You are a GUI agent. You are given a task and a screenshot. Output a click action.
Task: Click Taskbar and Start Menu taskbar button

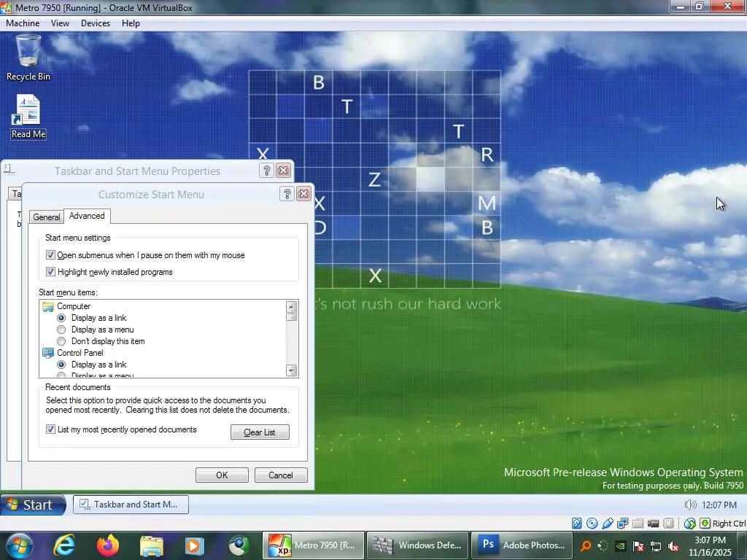131,505
